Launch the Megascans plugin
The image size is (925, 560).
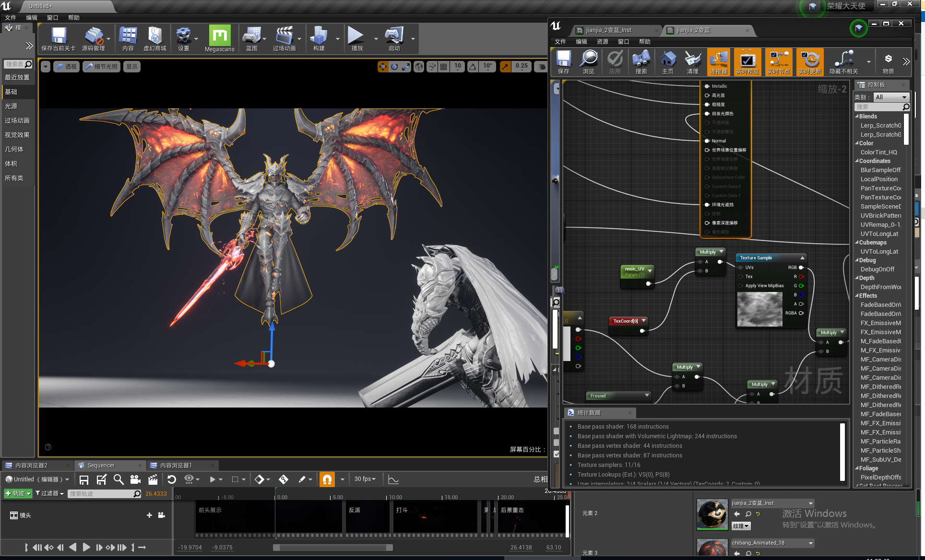tap(219, 38)
